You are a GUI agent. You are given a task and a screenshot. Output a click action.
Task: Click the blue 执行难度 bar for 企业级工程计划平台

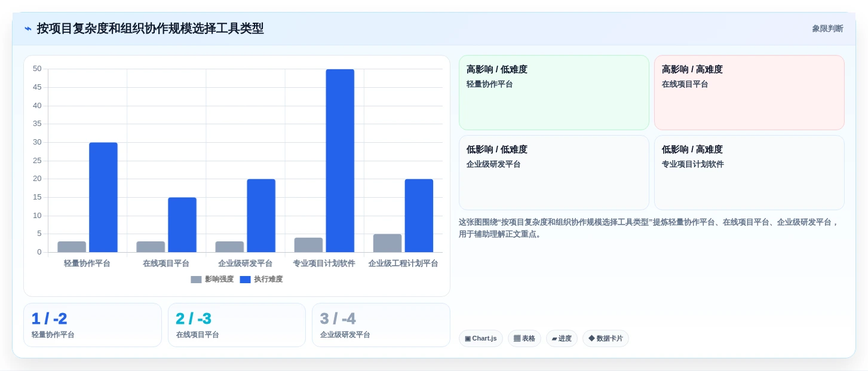coord(419,216)
